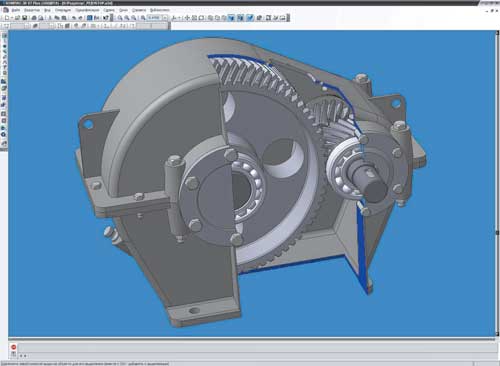Click the Paste icon
Image resolution: width=500 pixels, height=366 pixels.
pos(64,18)
